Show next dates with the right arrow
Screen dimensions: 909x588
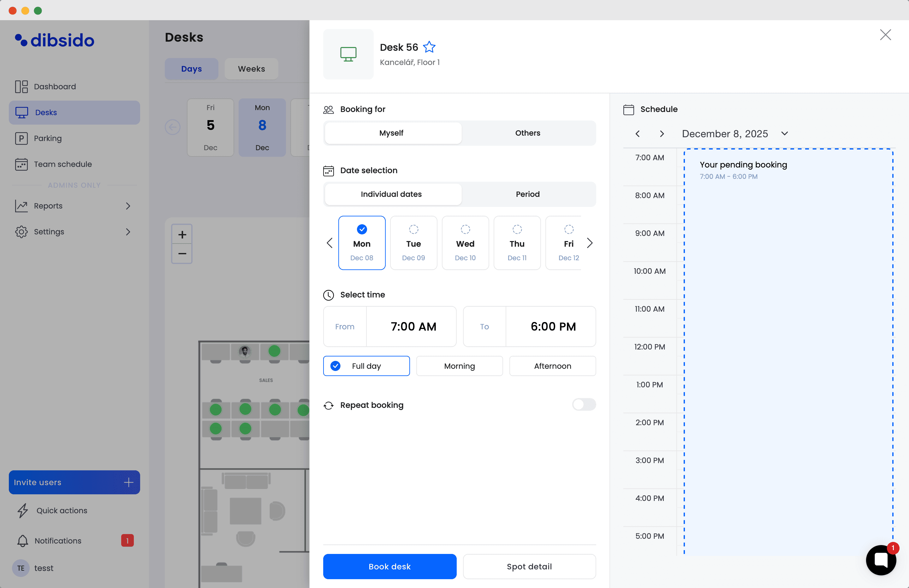click(x=590, y=243)
